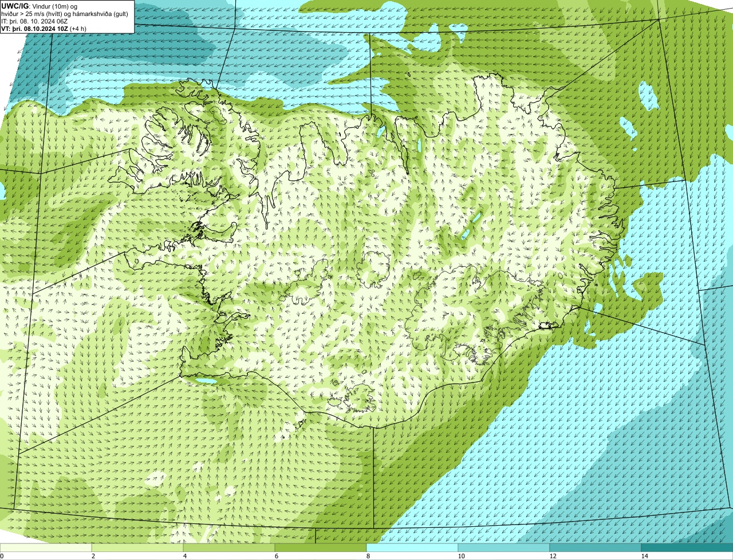733x560 pixels.
Task: Click the light green 2–4 m/s legend swatch
Action: point(137,548)
